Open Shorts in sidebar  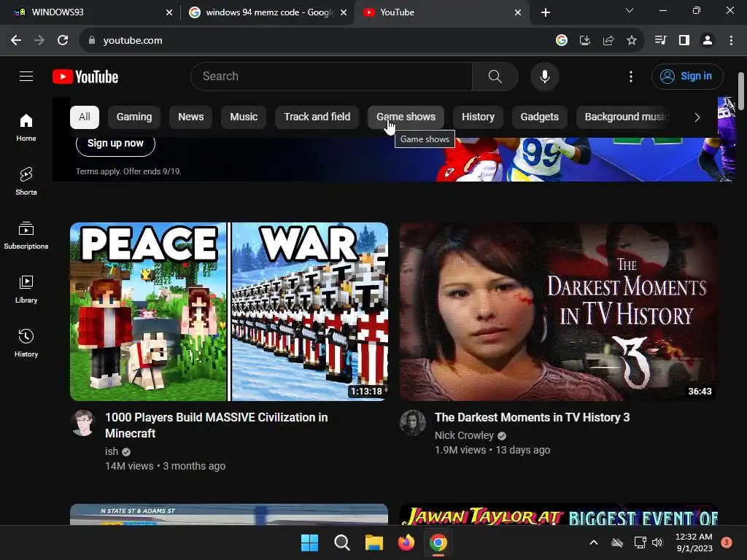(x=26, y=181)
